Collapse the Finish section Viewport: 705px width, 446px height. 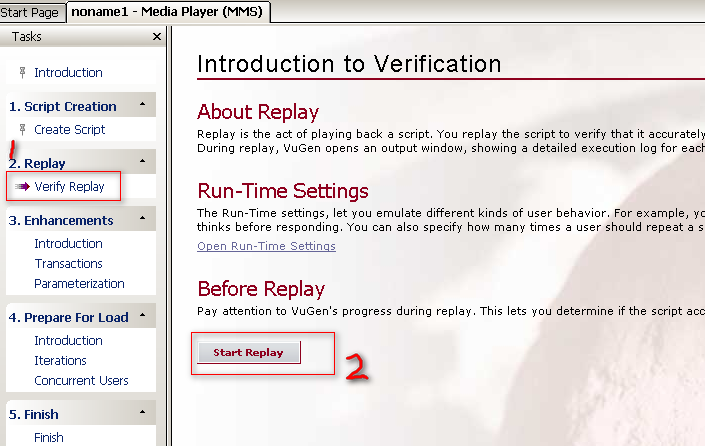(x=143, y=412)
